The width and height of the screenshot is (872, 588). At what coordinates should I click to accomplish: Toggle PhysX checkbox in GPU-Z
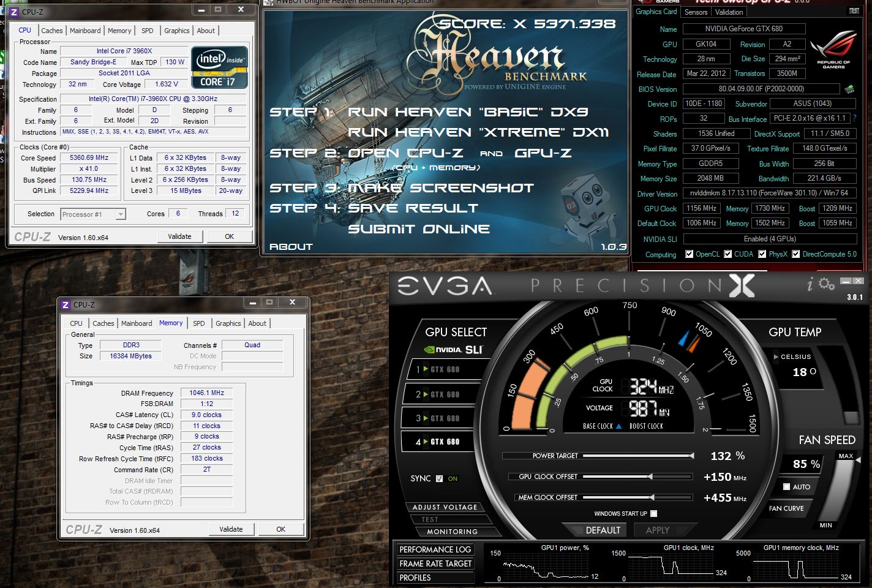[x=762, y=254]
